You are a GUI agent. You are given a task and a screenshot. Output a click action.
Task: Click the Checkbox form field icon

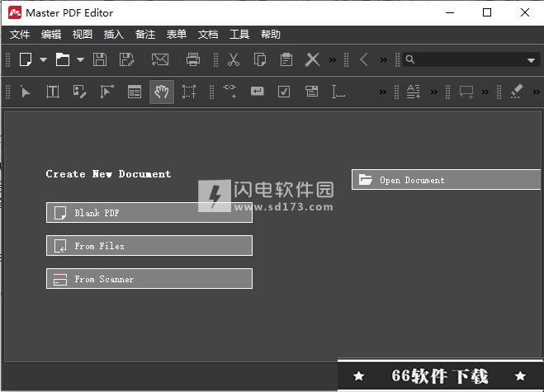tap(284, 92)
